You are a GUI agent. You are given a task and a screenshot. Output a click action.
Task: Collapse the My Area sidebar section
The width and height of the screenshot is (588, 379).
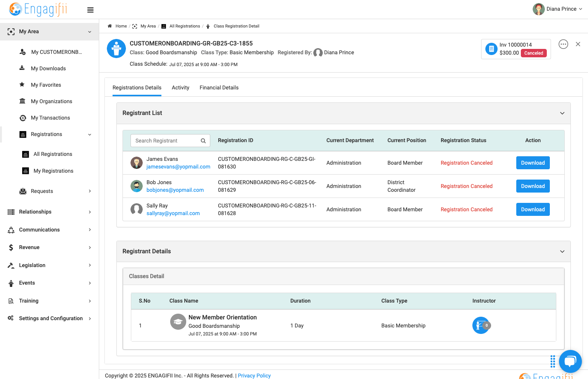(90, 32)
